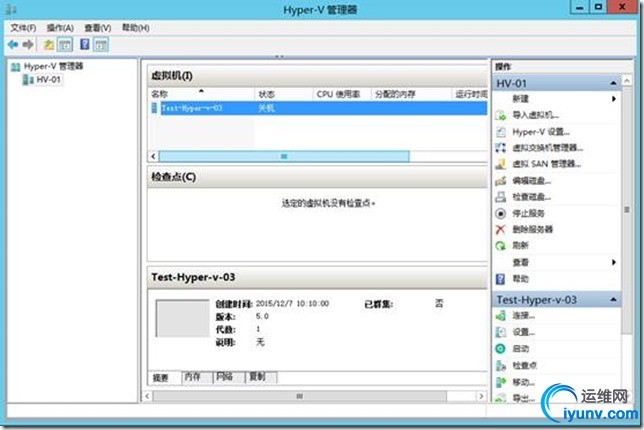
Task: Click the blue Help toolbar icon
Action: 85,44
